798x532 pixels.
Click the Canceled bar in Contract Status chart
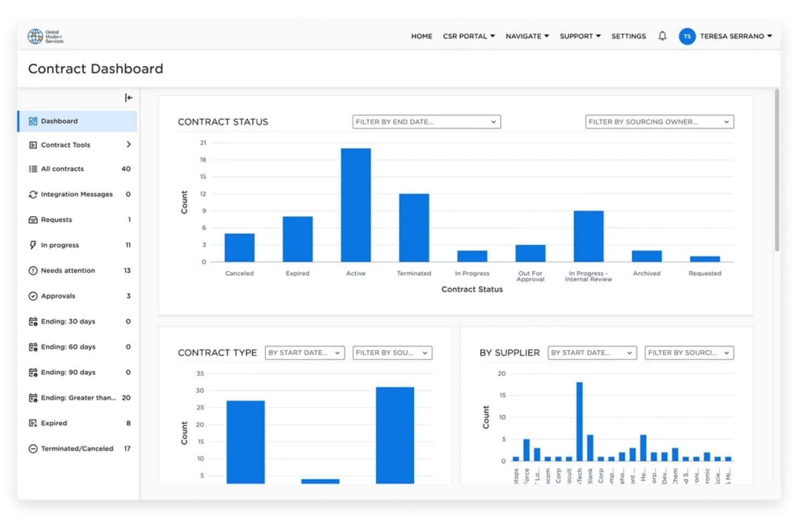[239, 248]
